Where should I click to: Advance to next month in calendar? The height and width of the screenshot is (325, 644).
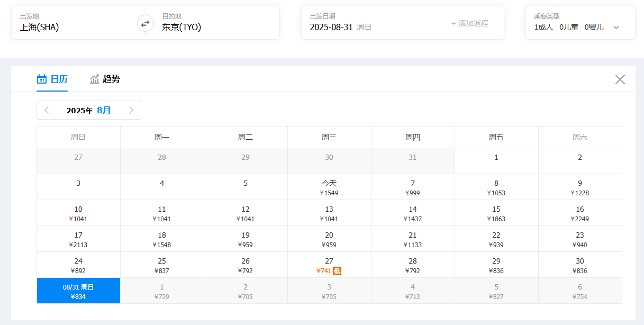click(131, 110)
